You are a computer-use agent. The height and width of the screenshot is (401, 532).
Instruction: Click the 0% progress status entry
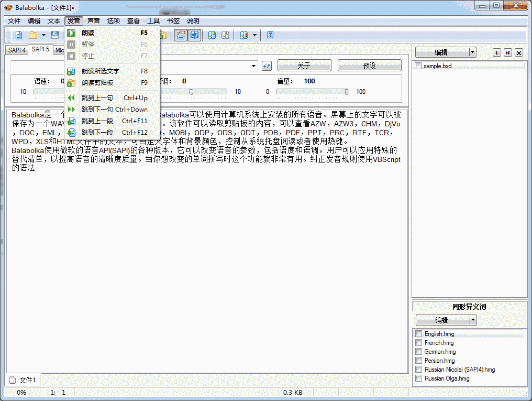point(21,393)
